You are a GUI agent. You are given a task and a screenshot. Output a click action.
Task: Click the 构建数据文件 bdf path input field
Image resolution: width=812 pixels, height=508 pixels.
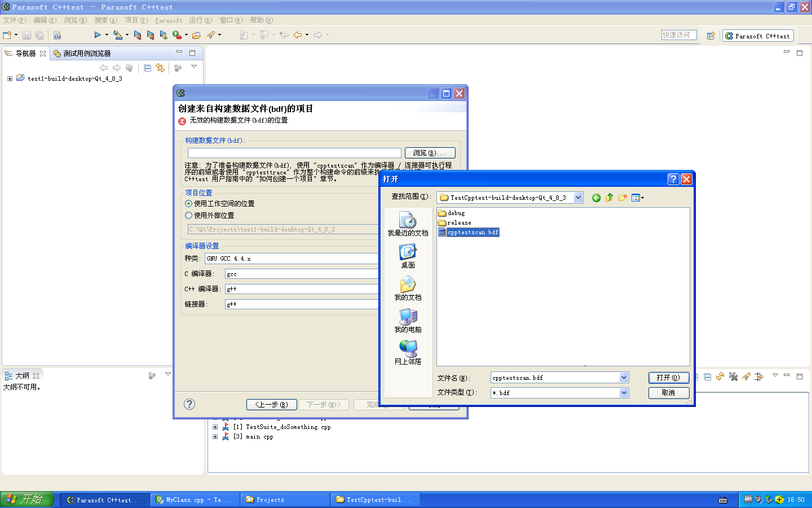294,153
